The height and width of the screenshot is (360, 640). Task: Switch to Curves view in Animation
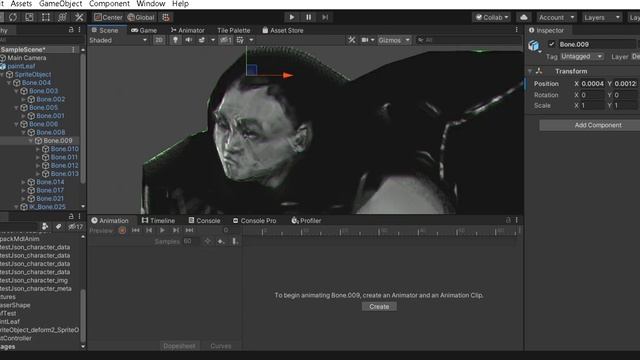point(220,346)
